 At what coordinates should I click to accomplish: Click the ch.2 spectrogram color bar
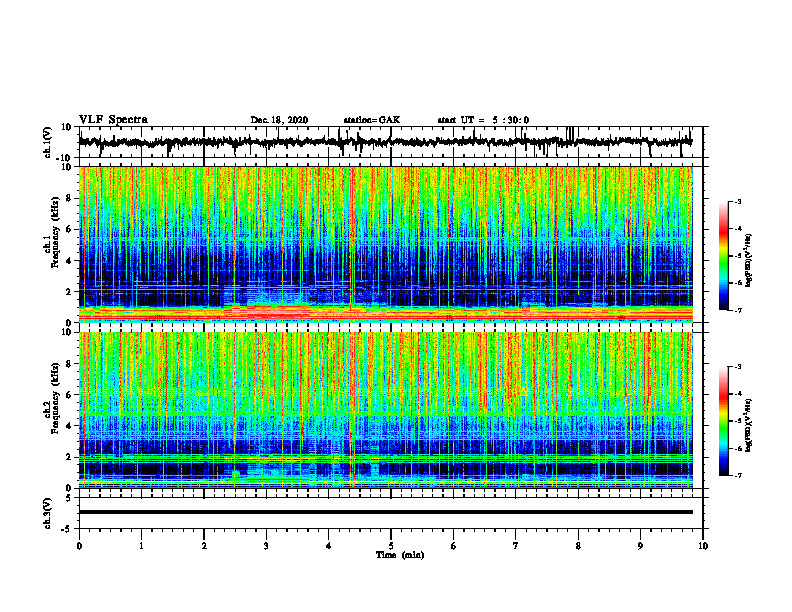pos(723,421)
